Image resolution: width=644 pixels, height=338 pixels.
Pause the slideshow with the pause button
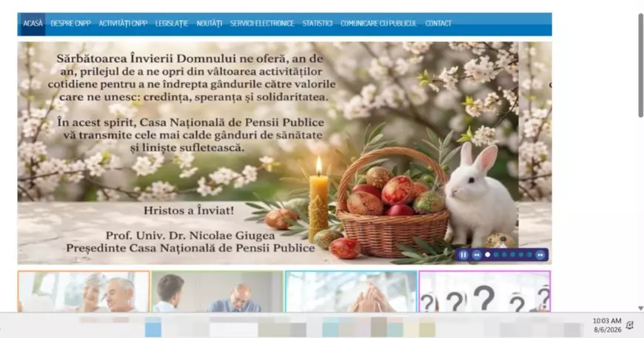coord(463,255)
